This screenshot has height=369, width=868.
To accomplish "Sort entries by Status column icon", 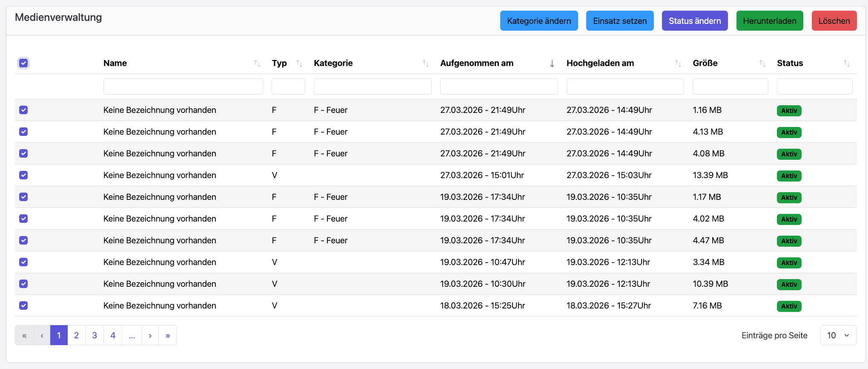I will [x=846, y=63].
